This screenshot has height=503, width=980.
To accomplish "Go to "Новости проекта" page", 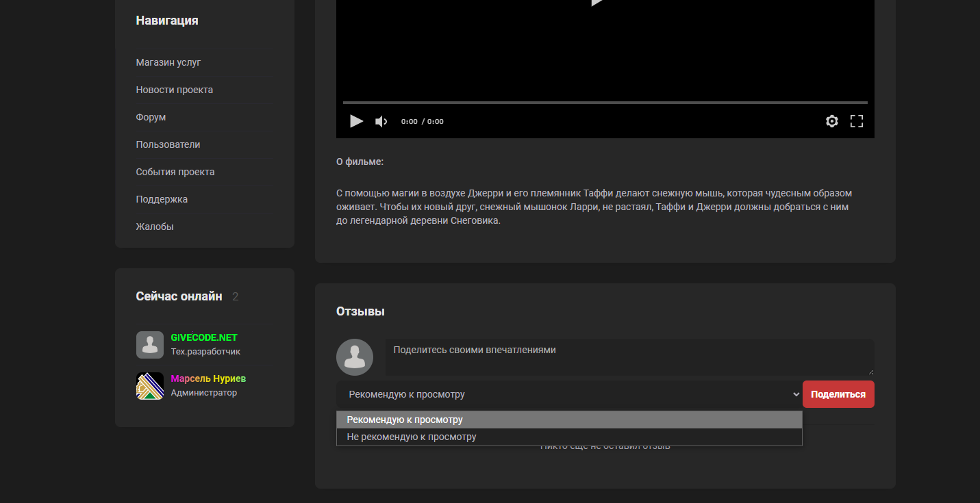I will (x=174, y=90).
